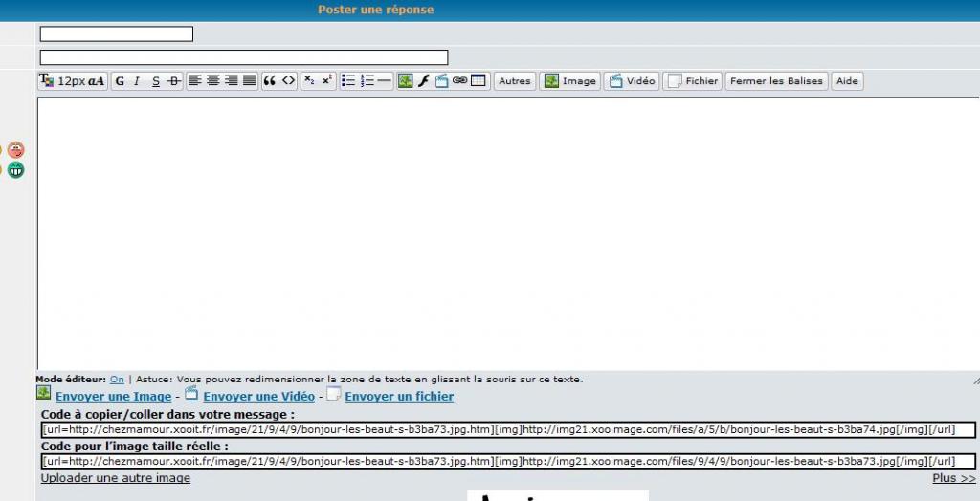Insert a horizontal rule line
Screen dimensions: 980x501
[384, 80]
